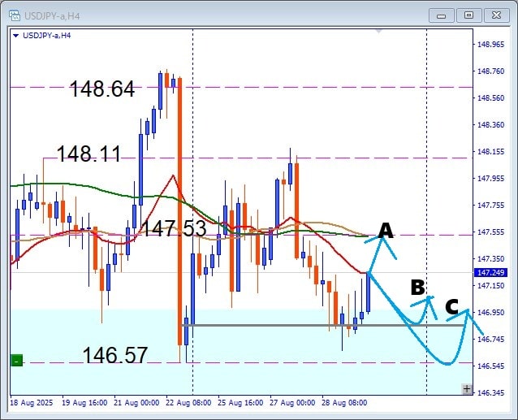Click the 148.760 value on price scale
The image size is (518, 420).
pos(491,71)
